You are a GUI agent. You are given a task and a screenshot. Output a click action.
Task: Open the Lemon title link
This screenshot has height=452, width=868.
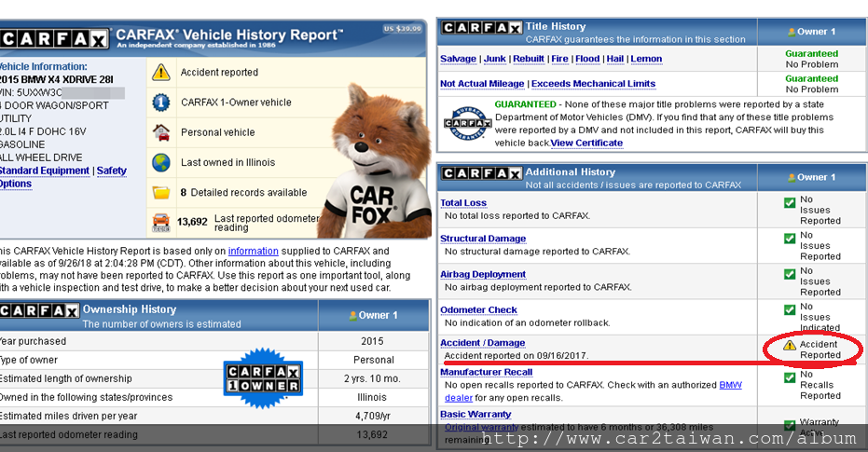646,59
